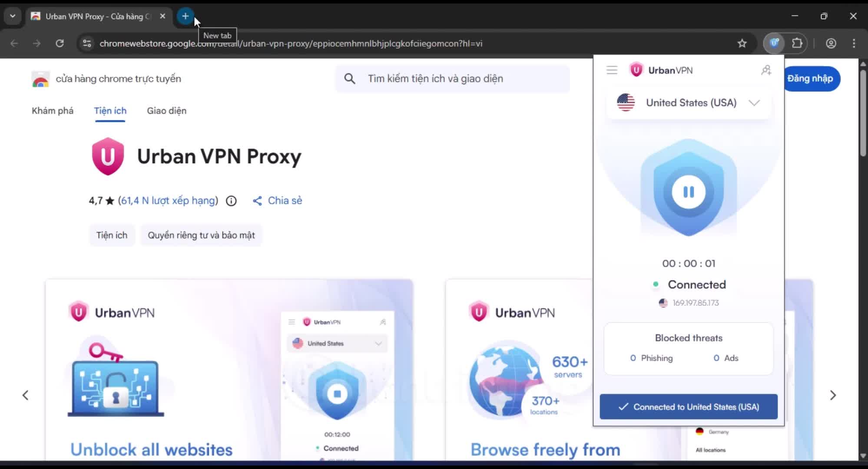This screenshot has height=469, width=868.
Task: Open the Chrome three-dot menu
Action: click(x=854, y=43)
